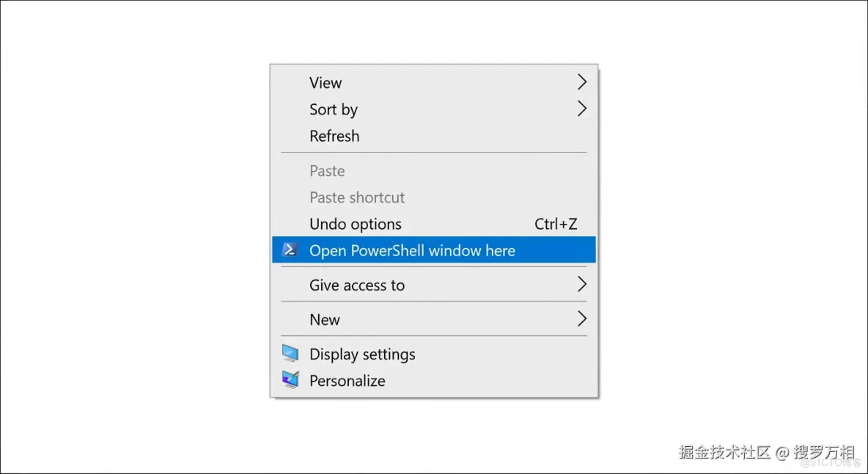
Task: Select Undo options
Action: (x=356, y=224)
